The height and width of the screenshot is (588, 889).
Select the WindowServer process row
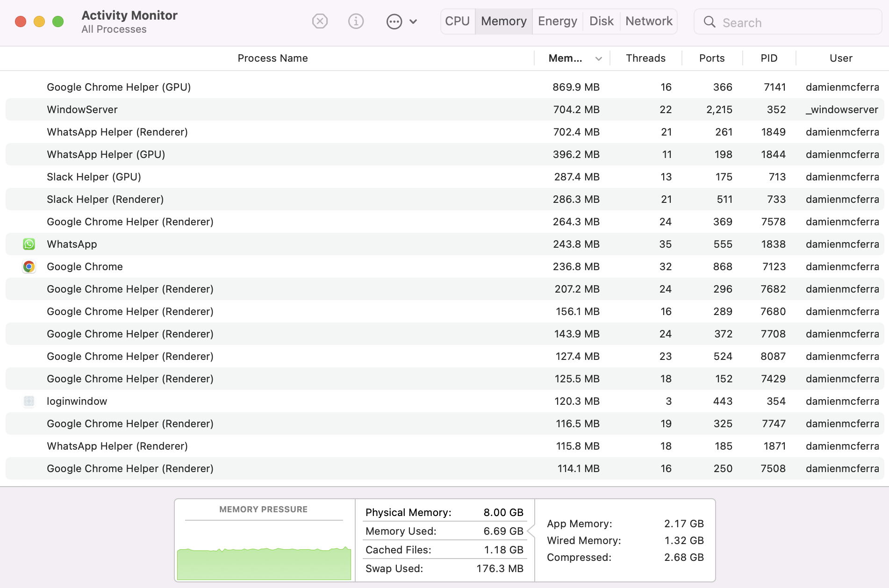coord(444,109)
